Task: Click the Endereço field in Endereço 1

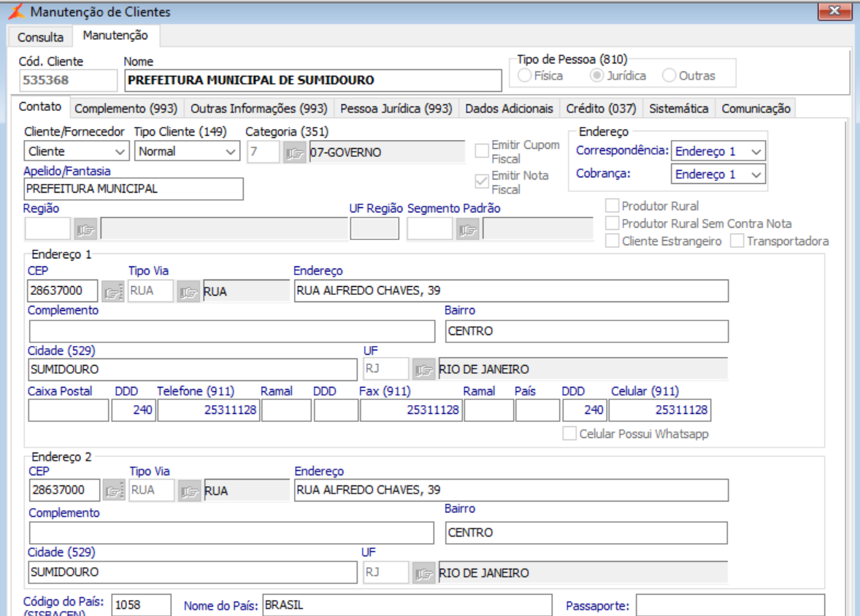Action: click(511, 290)
